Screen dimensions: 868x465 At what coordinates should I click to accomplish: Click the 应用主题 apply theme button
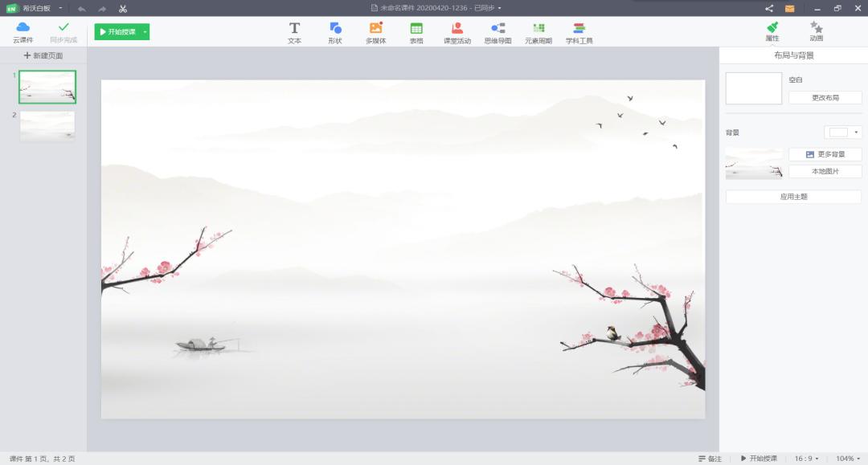793,197
